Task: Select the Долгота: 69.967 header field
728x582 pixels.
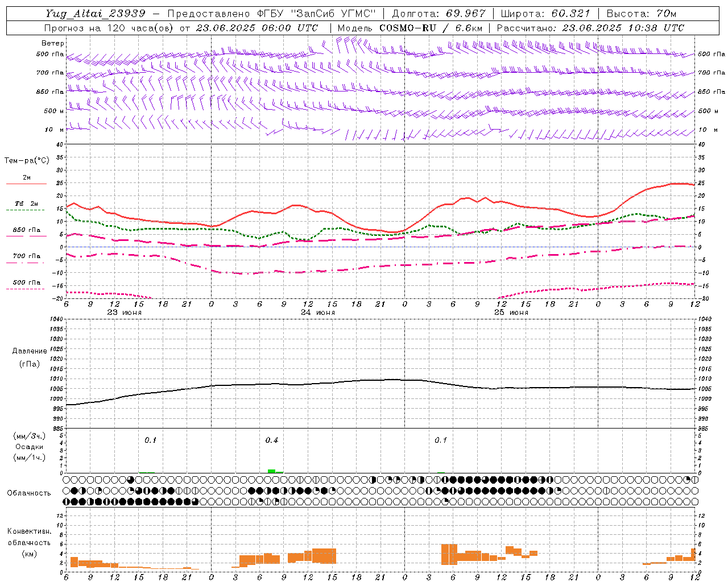Action: [x=439, y=14]
